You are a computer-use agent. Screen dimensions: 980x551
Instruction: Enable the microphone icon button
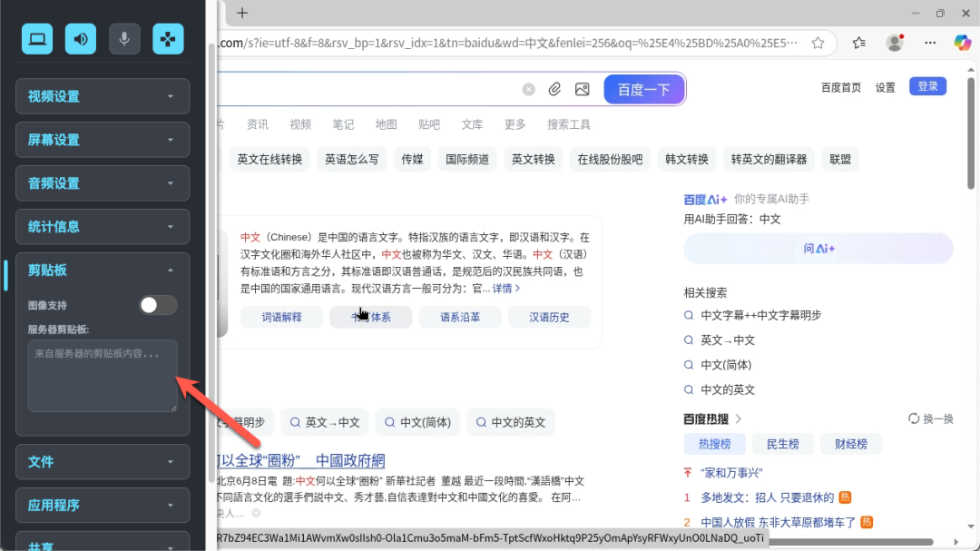click(x=124, y=39)
